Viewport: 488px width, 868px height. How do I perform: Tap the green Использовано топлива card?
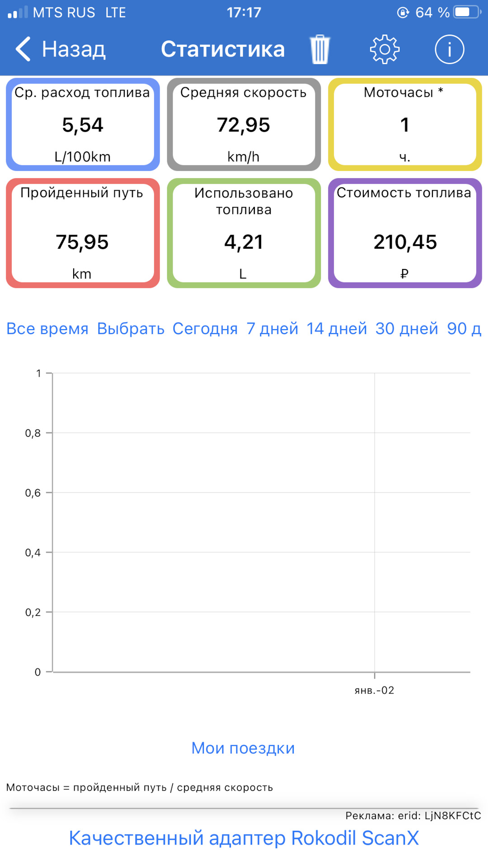click(244, 233)
